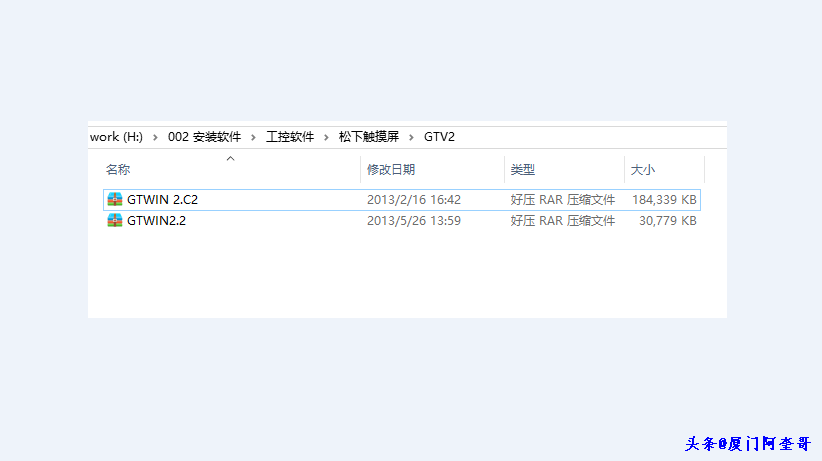Image resolution: width=822 pixels, height=461 pixels.
Task: Expand the chevron after 工控软件 in the path
Action: coord(327,137)
